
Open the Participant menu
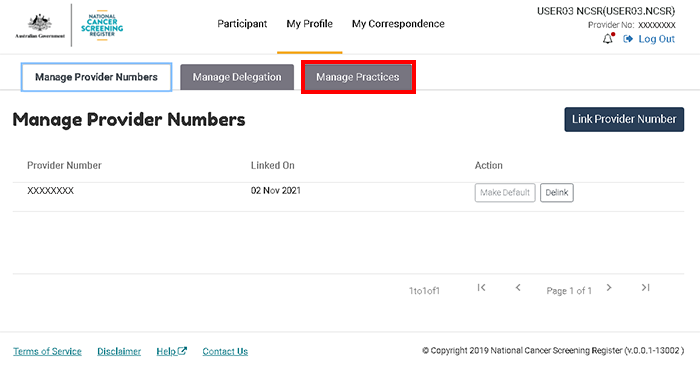click(x=242, y=24)
